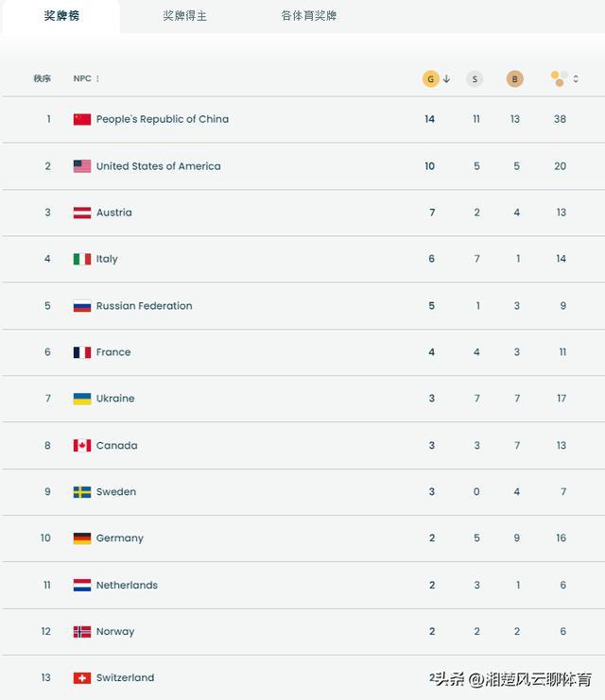Switch to the 奖牌得主 tab
Viewport: 605px width, 700px height.
184,16
